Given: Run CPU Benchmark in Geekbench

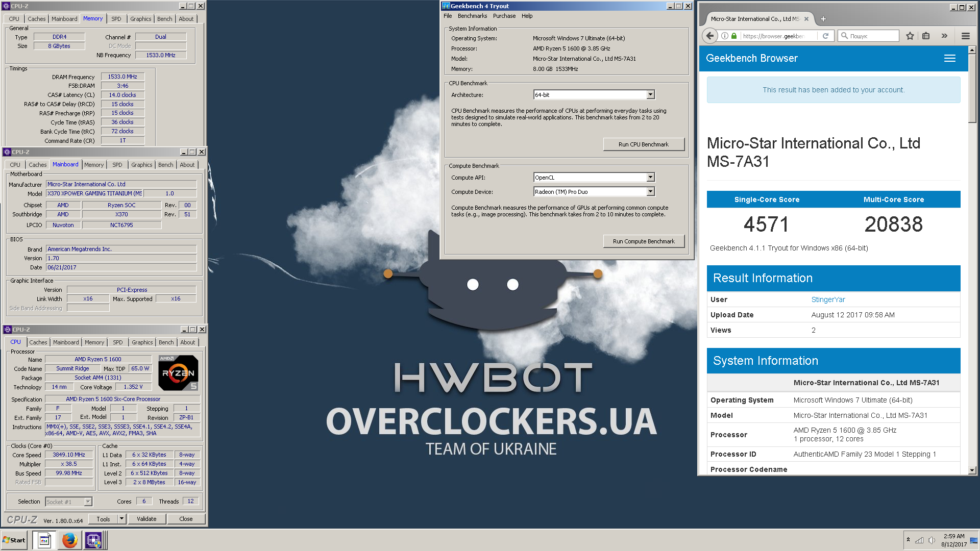Looking at the screenshot, I should pyautogui.click(x=643, y=144).
